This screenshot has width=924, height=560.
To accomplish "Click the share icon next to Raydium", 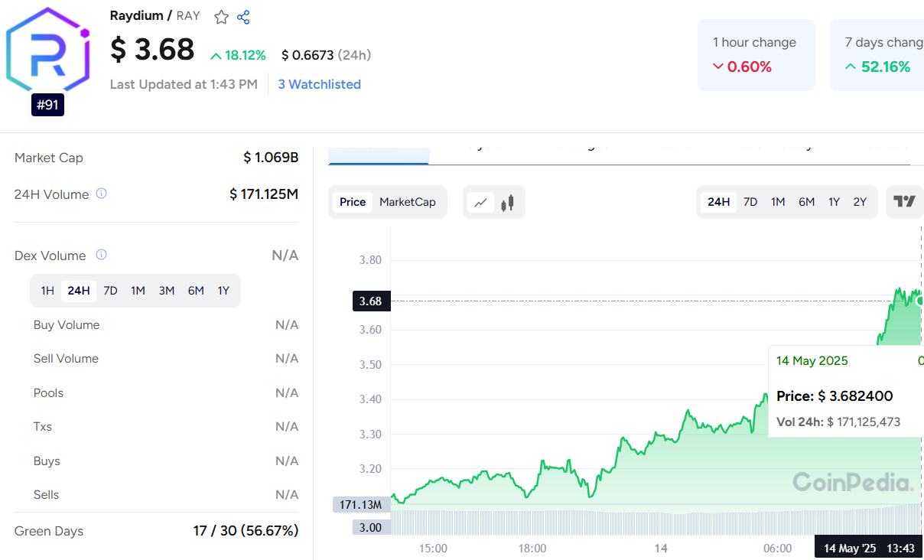I will [243, 17].
